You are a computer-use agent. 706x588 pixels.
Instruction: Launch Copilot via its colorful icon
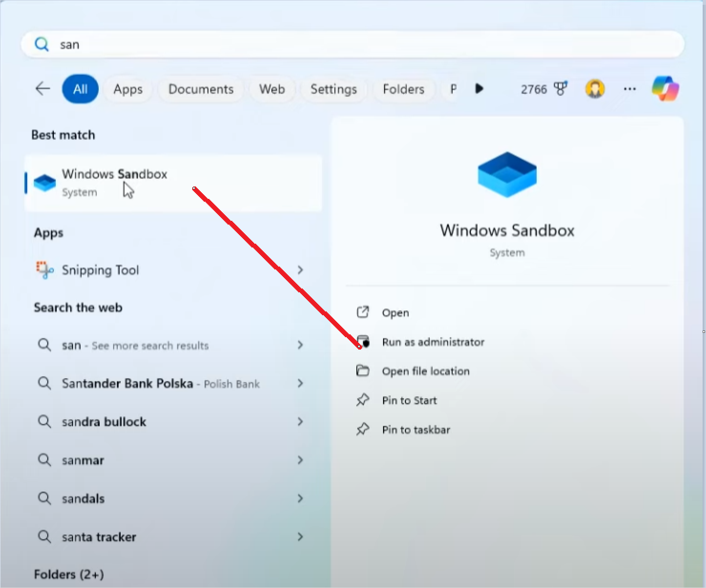pos(665,89)
